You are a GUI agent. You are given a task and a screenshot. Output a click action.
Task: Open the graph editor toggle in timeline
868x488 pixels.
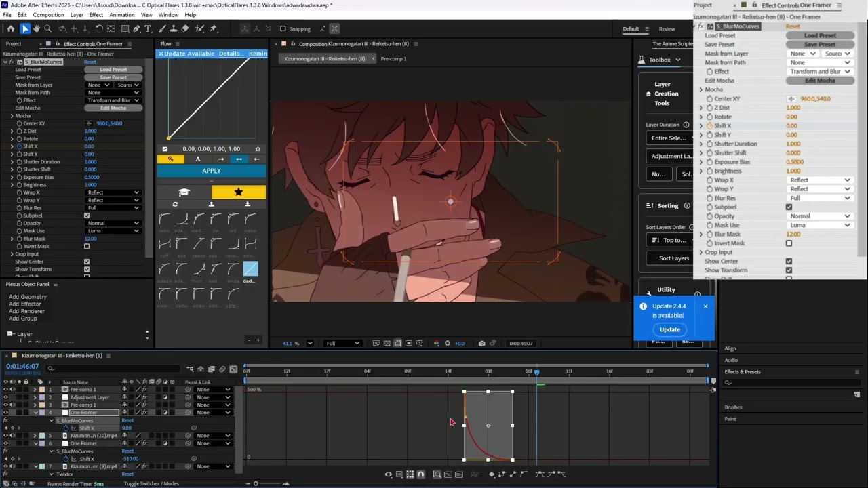(x=234, y=369)
